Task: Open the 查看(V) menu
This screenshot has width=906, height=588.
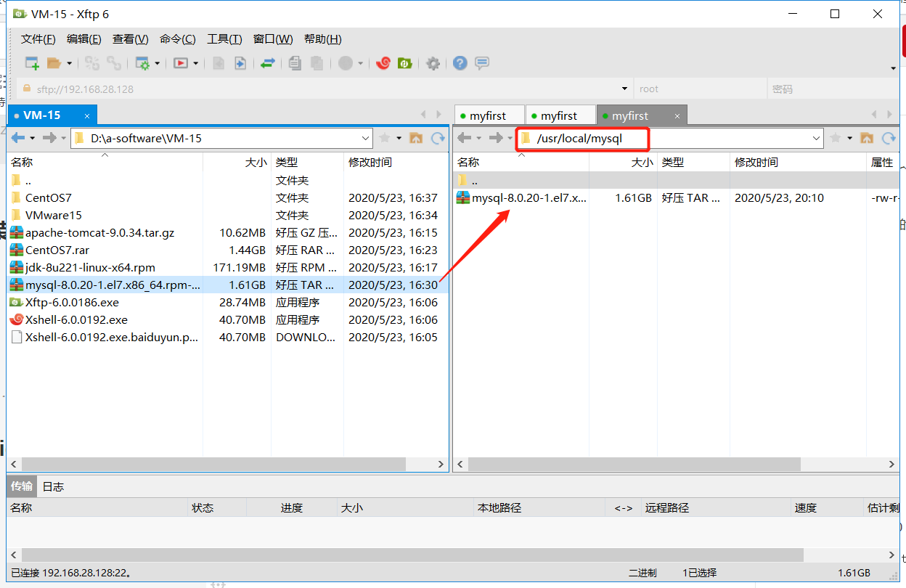Action: [131, 39]
